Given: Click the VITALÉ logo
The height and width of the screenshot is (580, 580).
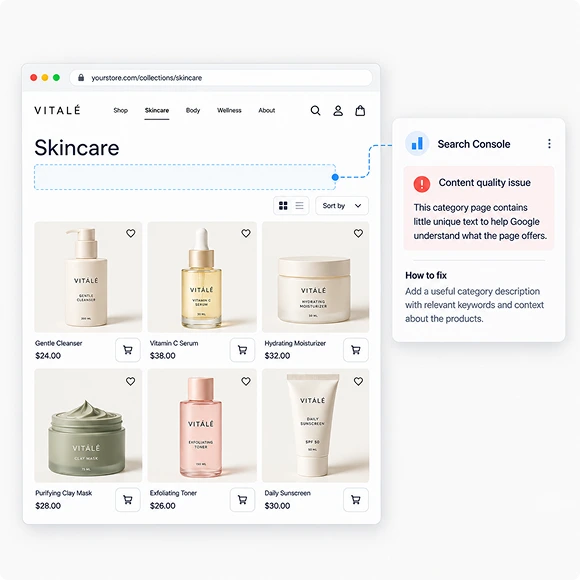Looking at the screenshot, I should coord(57,110).
